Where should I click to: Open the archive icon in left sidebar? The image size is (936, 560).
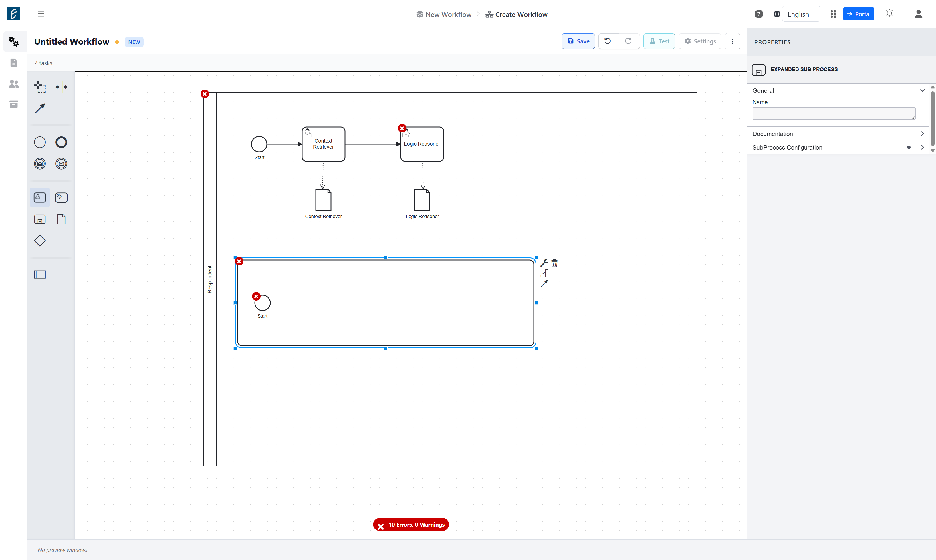point(14,104)
